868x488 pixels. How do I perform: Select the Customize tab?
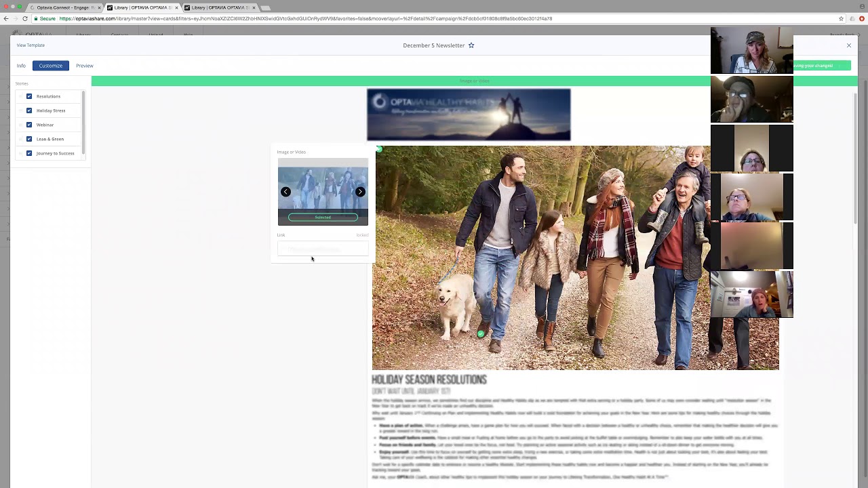point(51,66)
